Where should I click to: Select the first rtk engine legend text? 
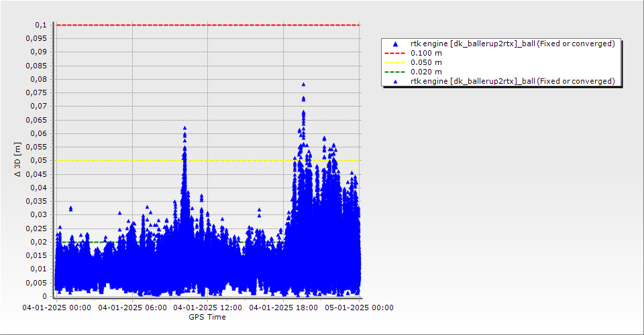pyautogui.click(x=513, y=44)
